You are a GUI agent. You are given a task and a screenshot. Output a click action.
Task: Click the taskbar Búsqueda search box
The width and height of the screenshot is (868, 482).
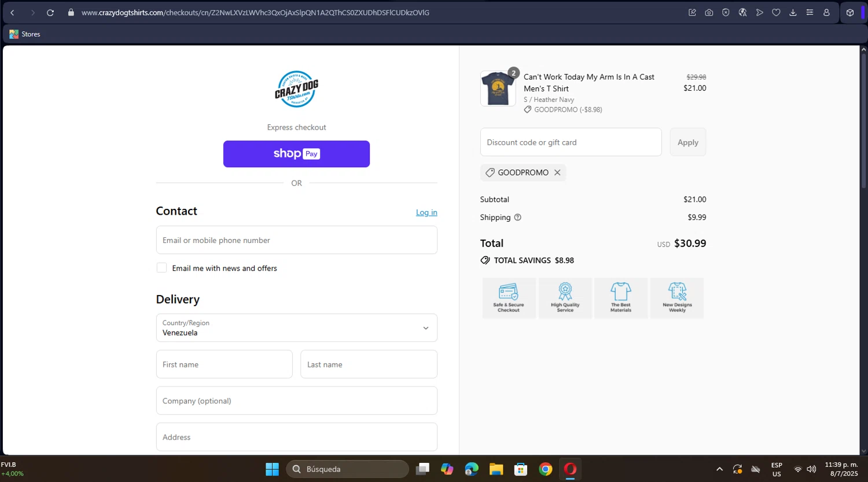[347, 469]
